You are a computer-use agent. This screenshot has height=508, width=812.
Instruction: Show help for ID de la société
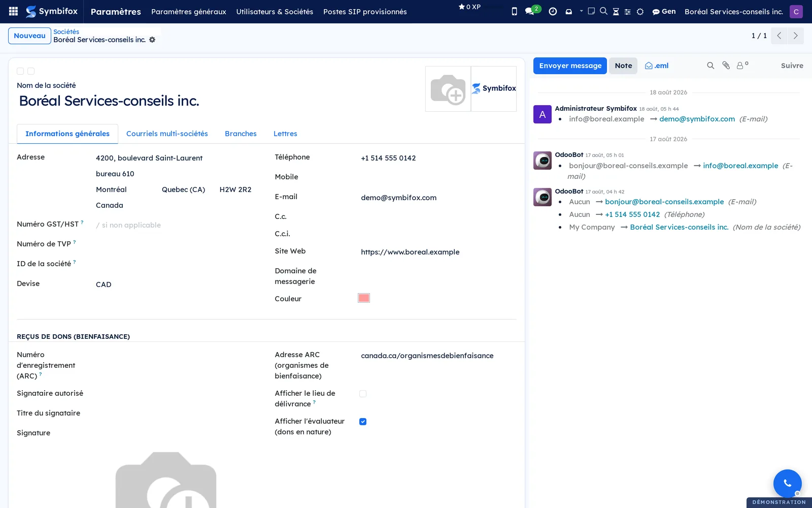coord(75,261)
